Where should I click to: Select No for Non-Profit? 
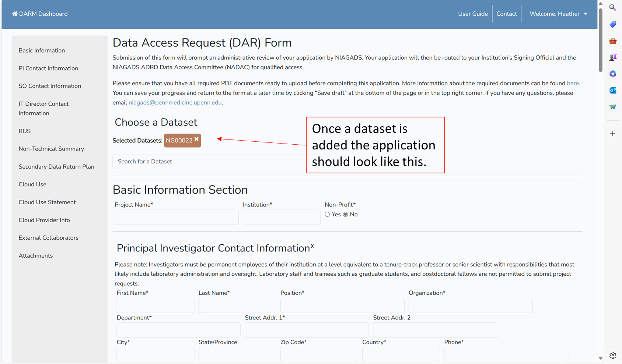(345, 215)
